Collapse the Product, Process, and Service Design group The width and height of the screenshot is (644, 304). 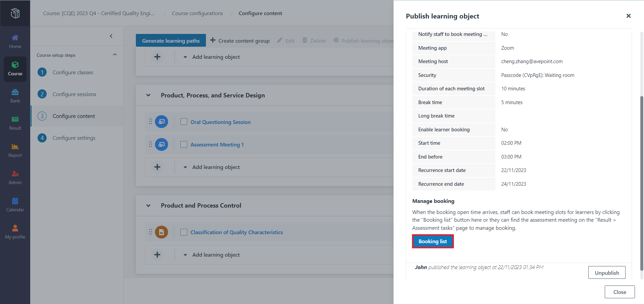pos(148,95)
